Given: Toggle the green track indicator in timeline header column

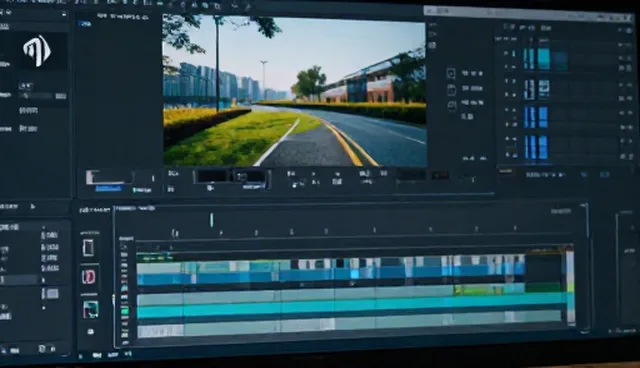Looking at the screenshot, I should click(124, 311).
